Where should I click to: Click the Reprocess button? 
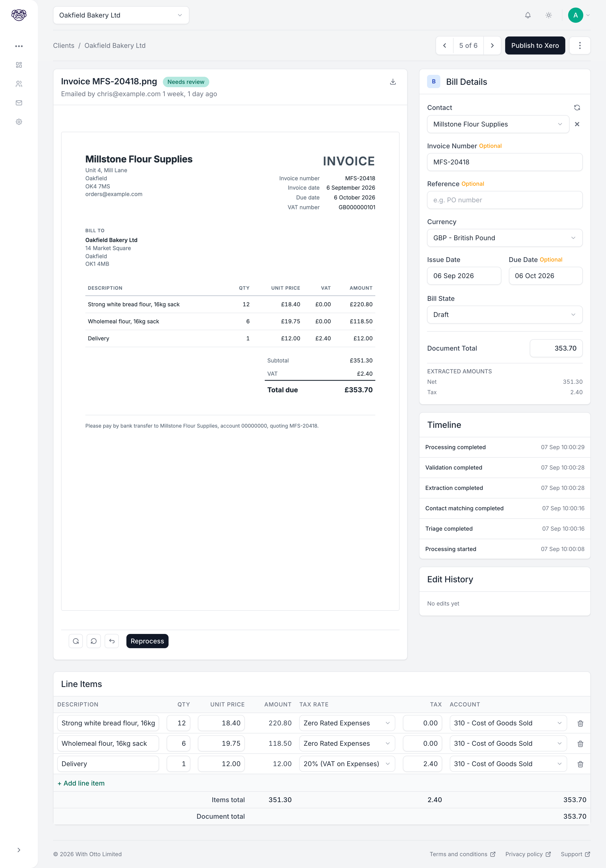[x=147, y=641]
